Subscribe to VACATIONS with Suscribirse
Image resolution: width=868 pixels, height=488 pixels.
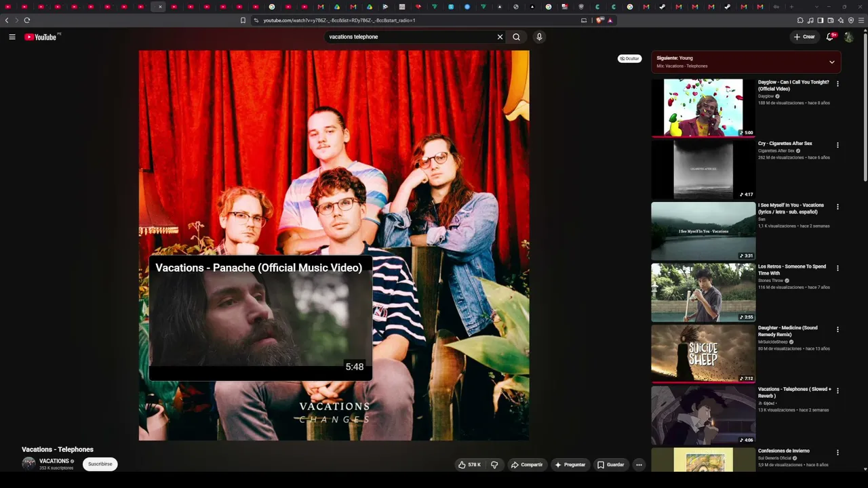[x=100, y=464]
